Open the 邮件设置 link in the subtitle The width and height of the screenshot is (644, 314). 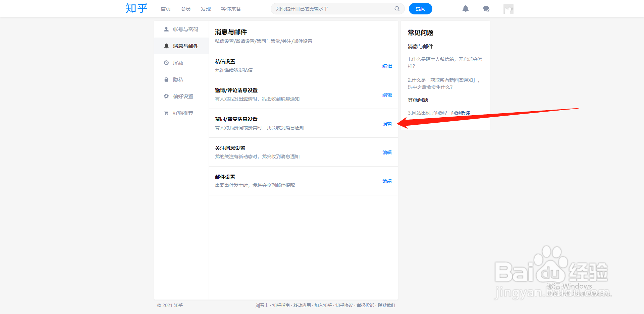303,41
